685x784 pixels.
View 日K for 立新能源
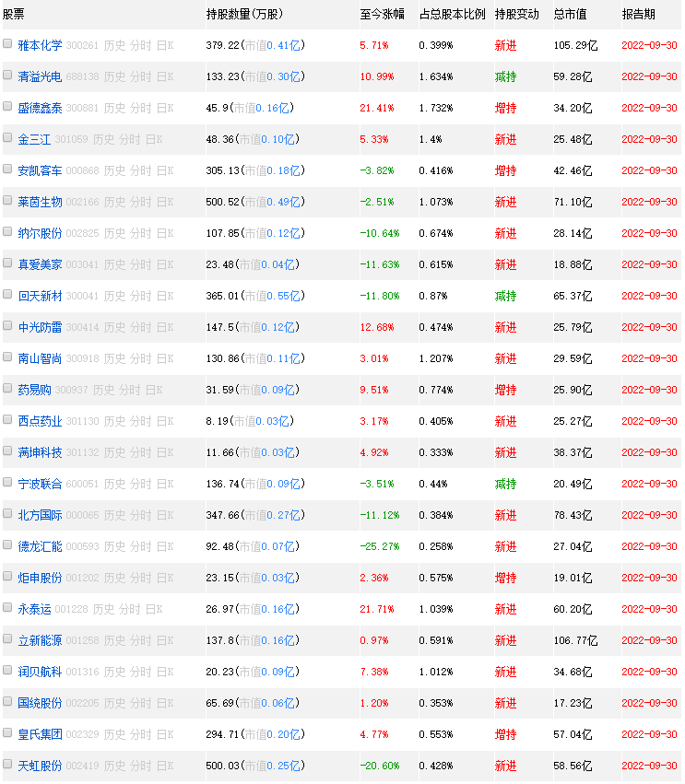[165, 640]
